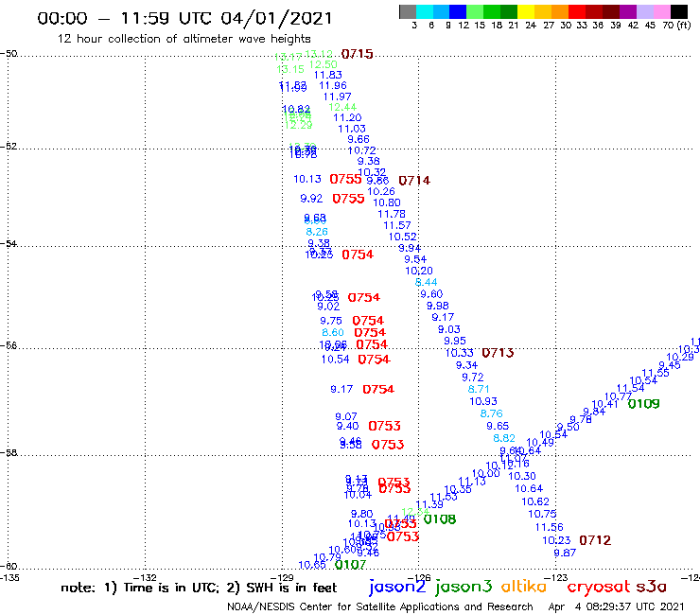The width and height of the screenshot is (700, 615).
Task: Select the time label '0713'
Action: (498, 353)
